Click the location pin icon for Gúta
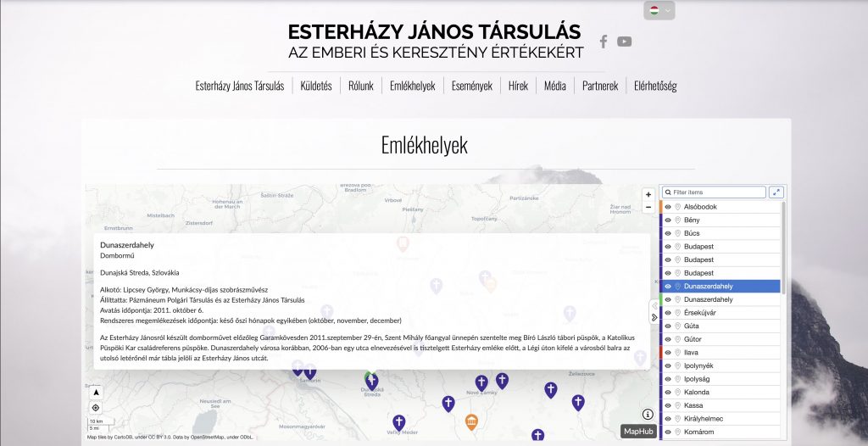The height and width of the screenshot is (446, 868). point(677,326)
